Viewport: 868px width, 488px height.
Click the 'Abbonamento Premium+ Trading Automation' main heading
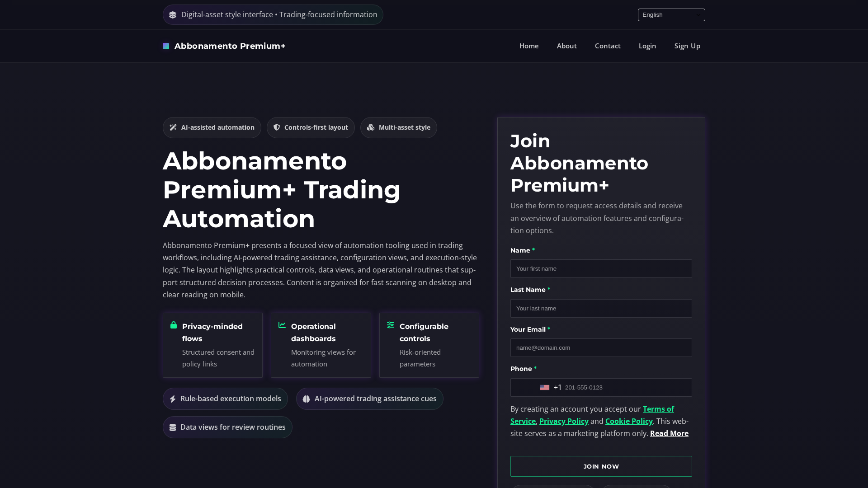(x=282, y=190)
